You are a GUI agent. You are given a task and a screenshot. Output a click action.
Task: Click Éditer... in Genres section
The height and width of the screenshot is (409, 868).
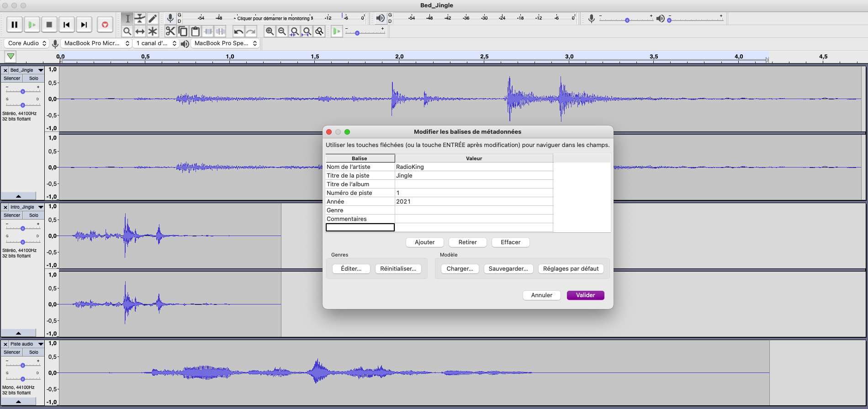(351, 269)
